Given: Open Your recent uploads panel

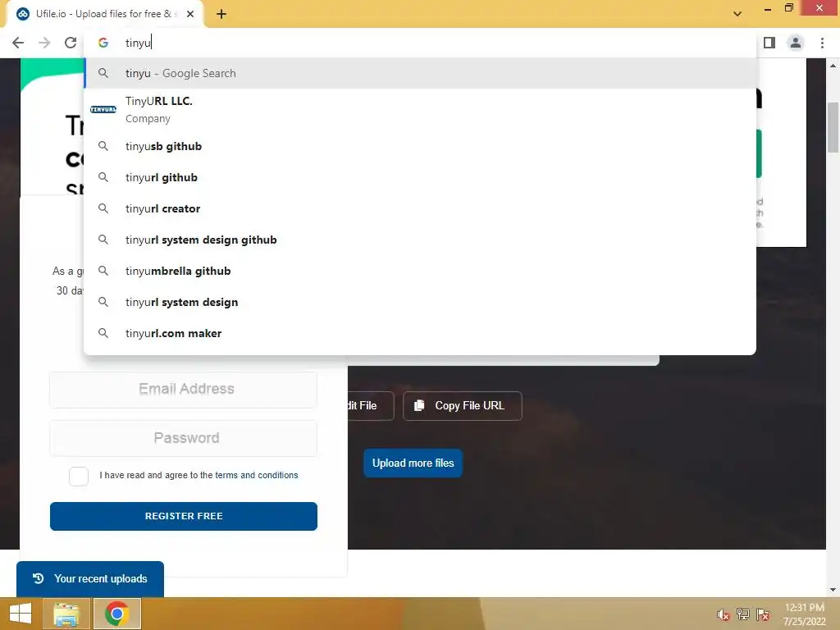Looking at the screenshot, I should coord(90,578).
